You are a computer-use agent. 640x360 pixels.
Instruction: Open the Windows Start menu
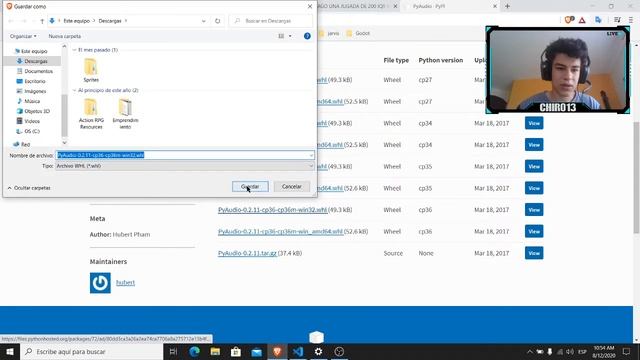coord(10,351)
